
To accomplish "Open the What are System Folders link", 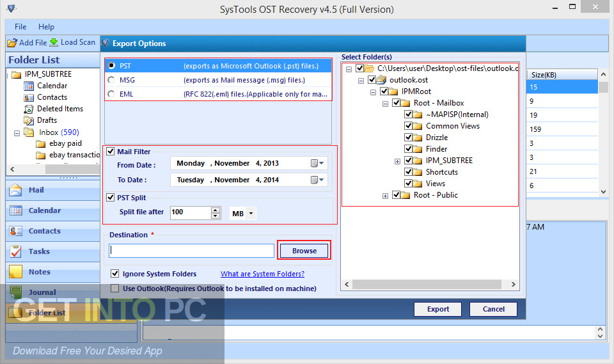I will tap(262, 274).
